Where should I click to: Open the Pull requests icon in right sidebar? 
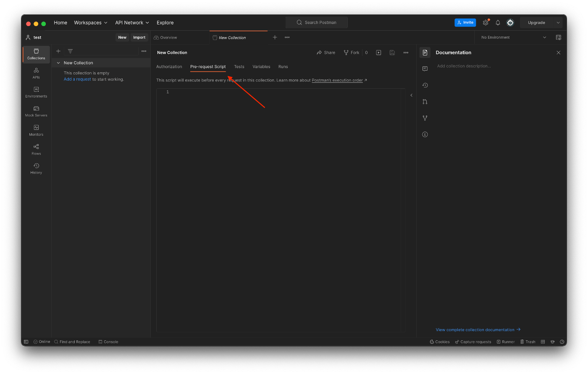pyautogui.click(x=425, y=102)
